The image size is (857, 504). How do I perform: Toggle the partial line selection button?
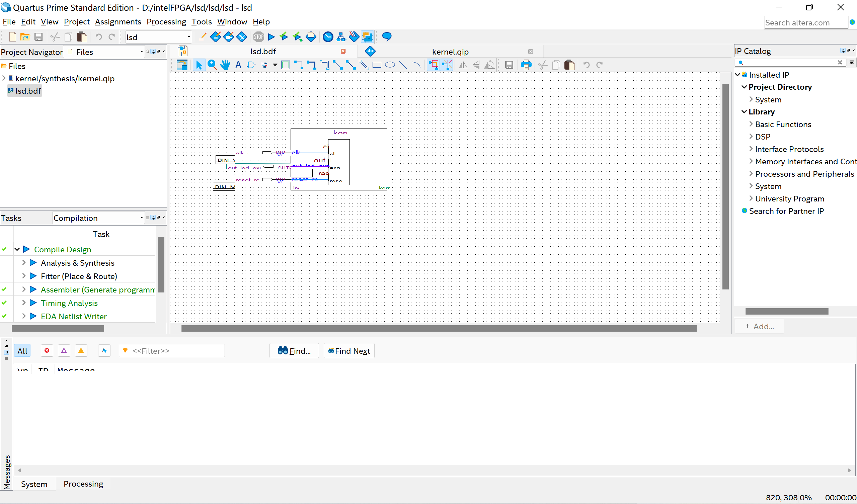447,65
